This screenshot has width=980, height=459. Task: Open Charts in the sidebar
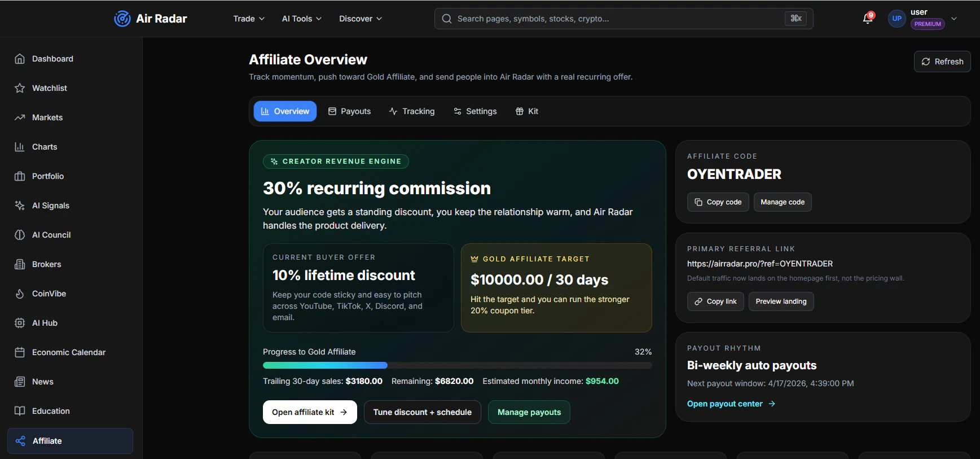[x=71, y=147]
